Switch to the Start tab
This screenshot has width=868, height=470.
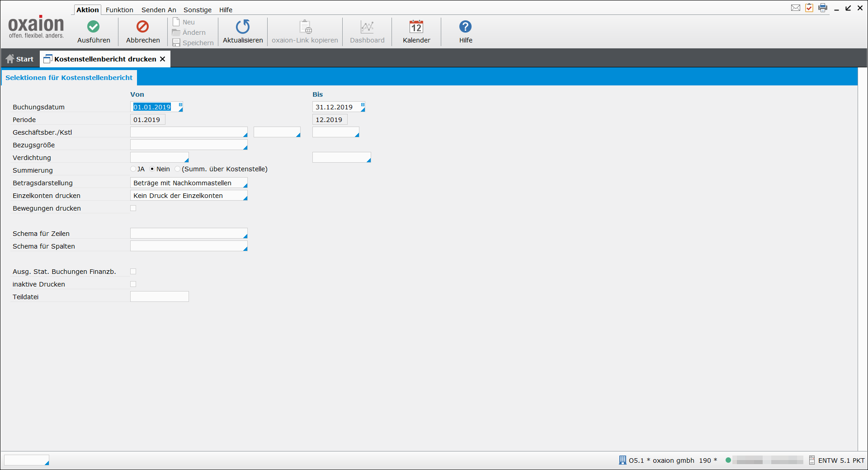pyautogui.click(x=20, y=59)
